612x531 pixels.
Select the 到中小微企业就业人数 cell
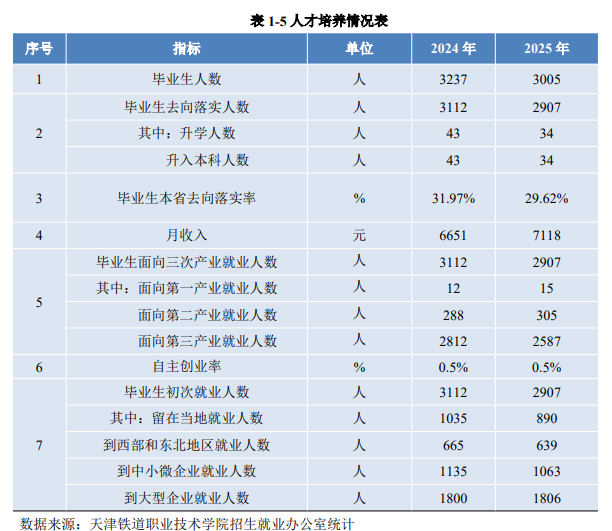coord(187,471)
